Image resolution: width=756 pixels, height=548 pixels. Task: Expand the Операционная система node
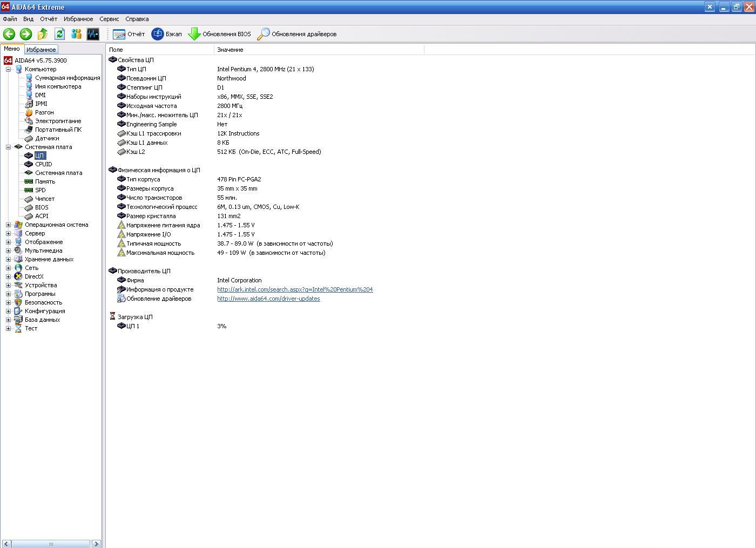coord(8,225)
